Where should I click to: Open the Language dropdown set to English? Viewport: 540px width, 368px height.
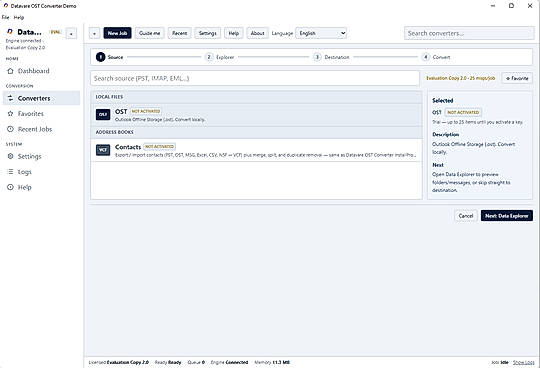[321, 33]
